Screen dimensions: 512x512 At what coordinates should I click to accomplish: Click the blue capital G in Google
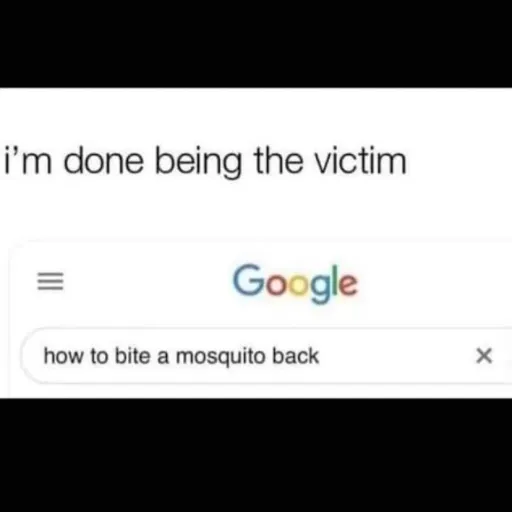249,279
